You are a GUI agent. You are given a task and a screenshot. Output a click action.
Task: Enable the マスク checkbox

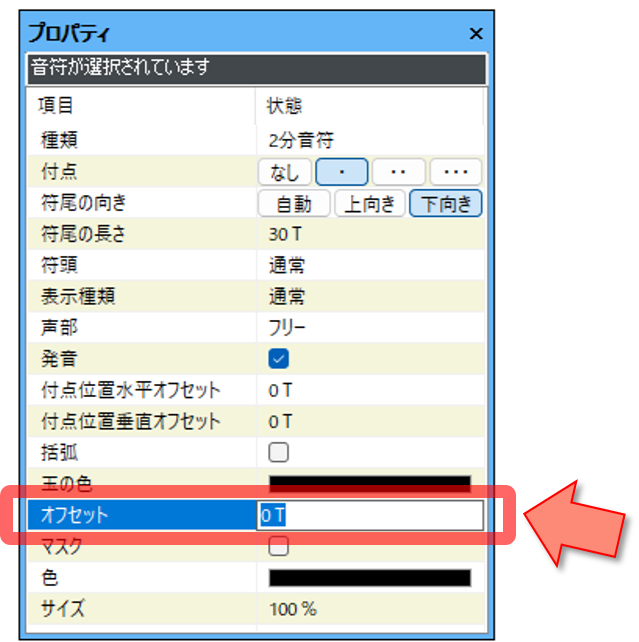(279, 546)
